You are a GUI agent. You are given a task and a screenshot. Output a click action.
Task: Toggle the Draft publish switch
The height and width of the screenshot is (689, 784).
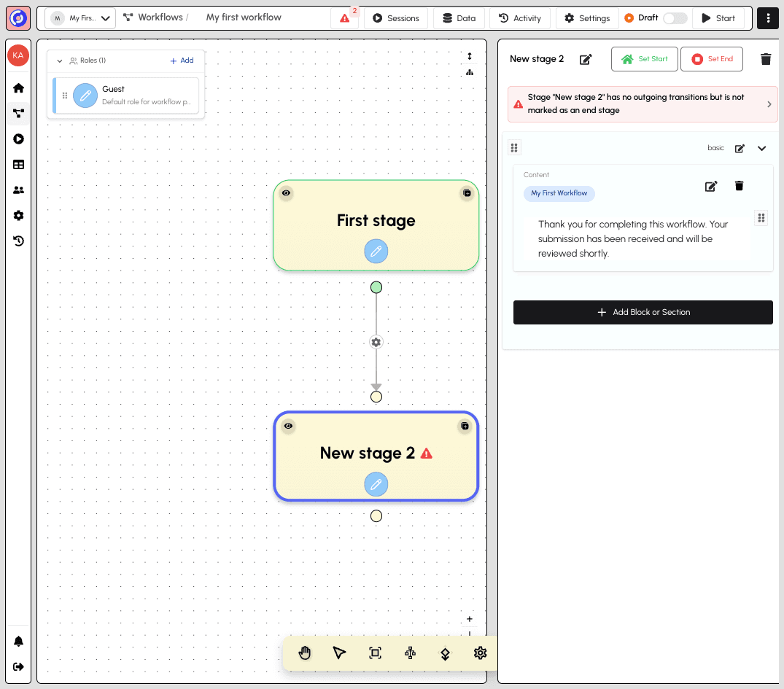click(675, 18)
